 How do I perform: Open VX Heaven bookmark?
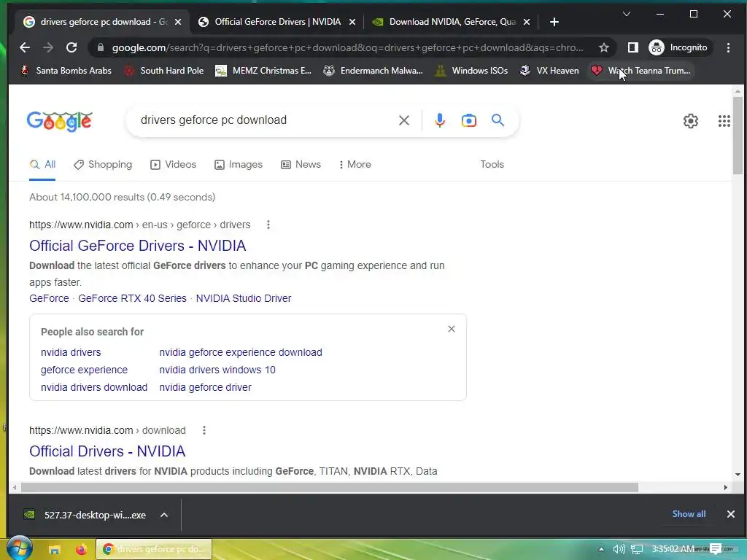point(549,71)
